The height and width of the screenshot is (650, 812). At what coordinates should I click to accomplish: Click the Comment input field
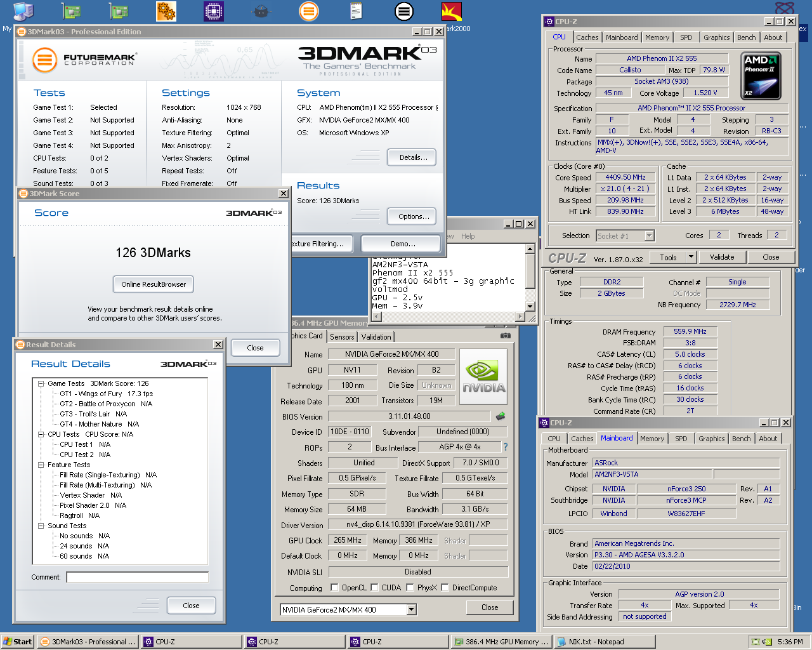(x=137, y=577)
